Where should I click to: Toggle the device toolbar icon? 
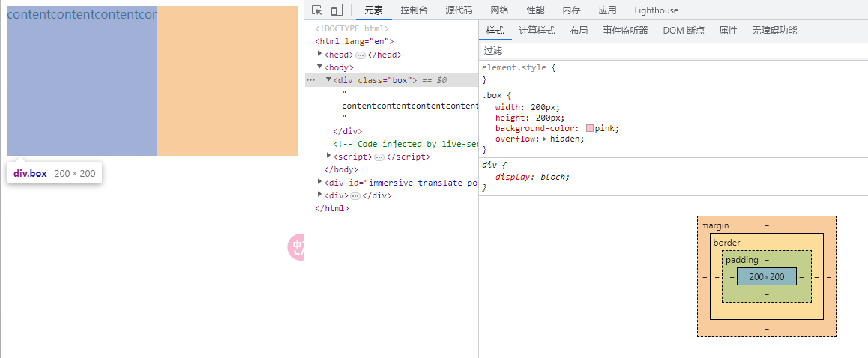(337, 10)
